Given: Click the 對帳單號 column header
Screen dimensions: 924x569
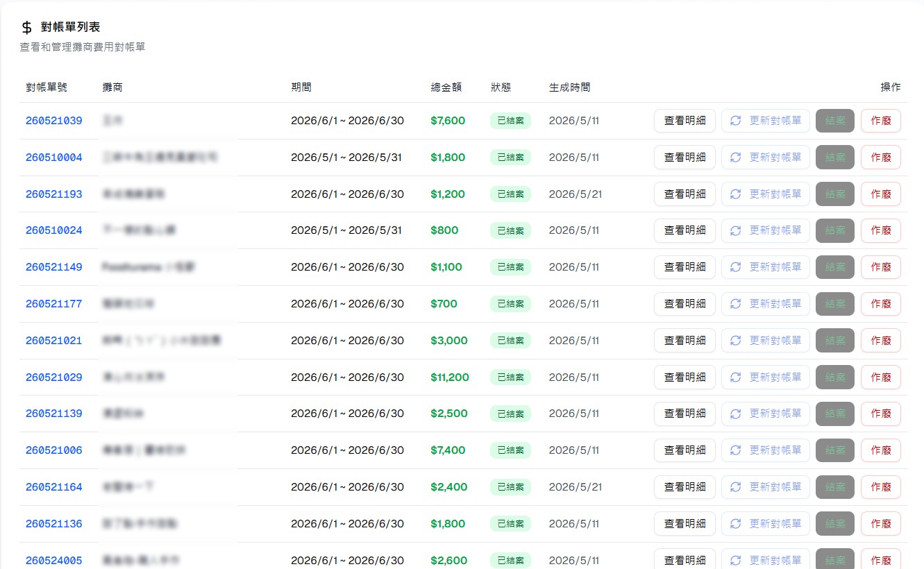Looking at the screenshot, I should pos(47,87).
